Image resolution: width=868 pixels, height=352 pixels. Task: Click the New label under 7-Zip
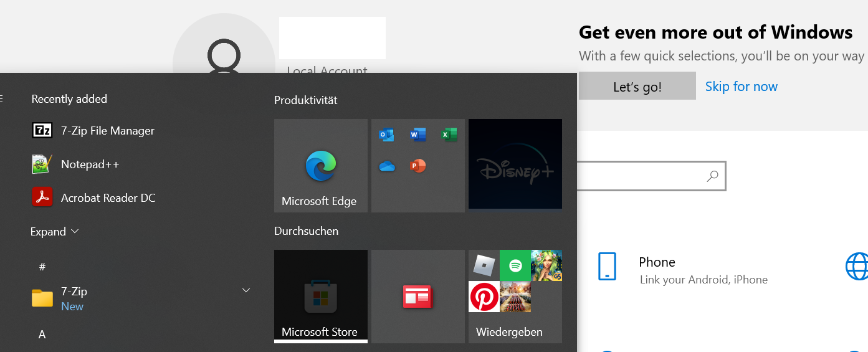pos(72,307)
